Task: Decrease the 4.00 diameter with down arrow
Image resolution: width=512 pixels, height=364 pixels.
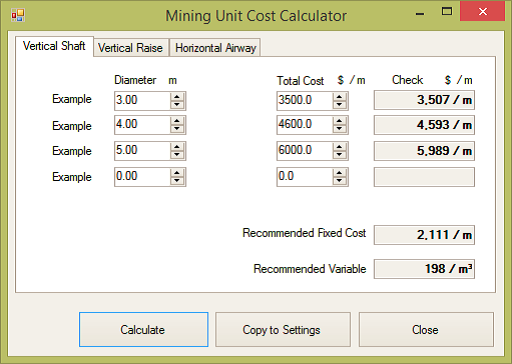Action: click(177, 129)
